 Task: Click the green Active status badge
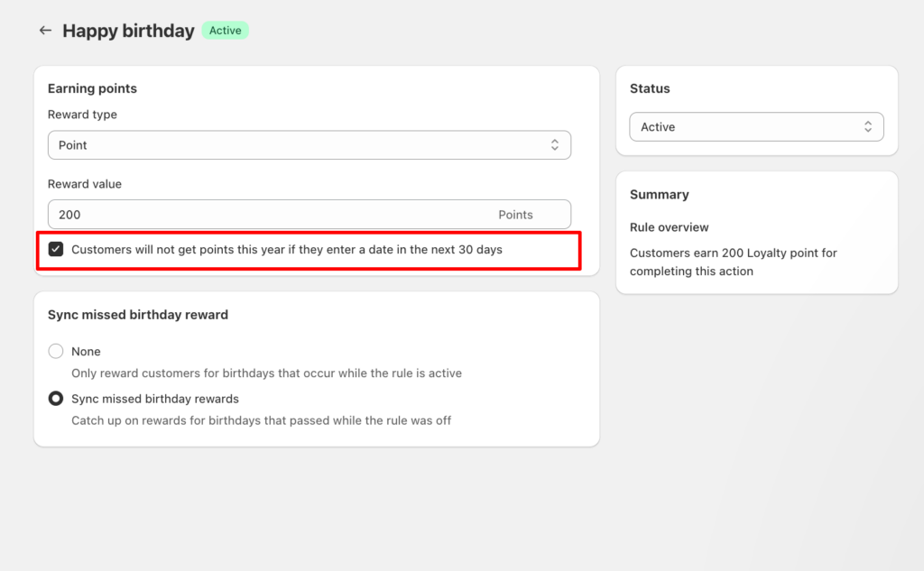coord(225,31)
